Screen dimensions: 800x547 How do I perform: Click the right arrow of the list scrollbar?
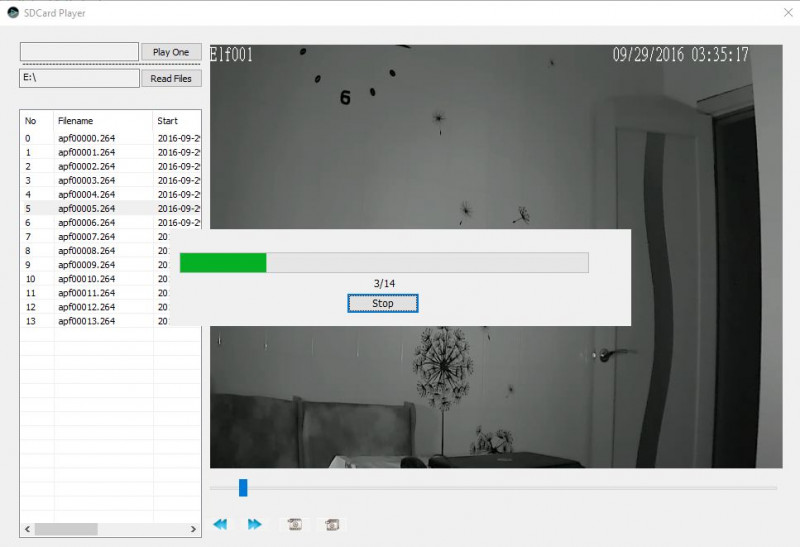point(196,528)
